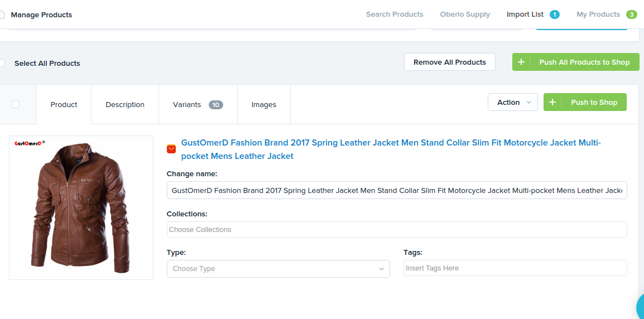Click the plus icon on Push to Shop
The image size is (644, 319).
click(x=552, y=102)
